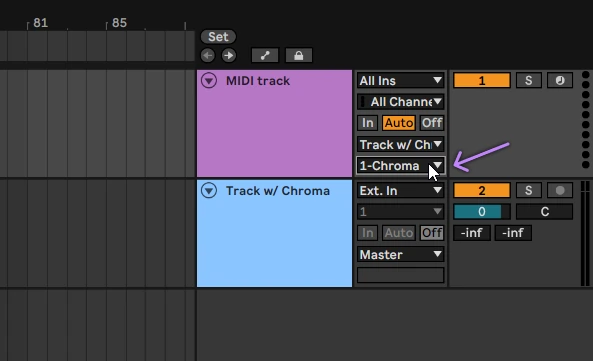
Task: Jump to next locator arrow
Action: click(228, 56)
